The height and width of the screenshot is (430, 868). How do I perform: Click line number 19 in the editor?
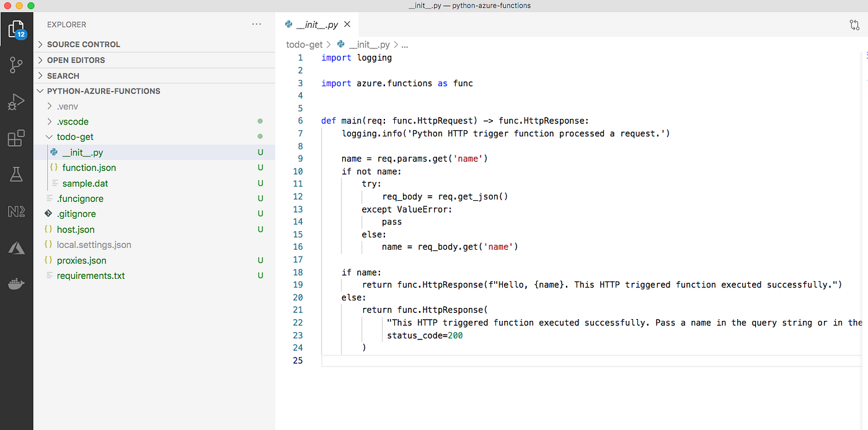coord(298,284)
